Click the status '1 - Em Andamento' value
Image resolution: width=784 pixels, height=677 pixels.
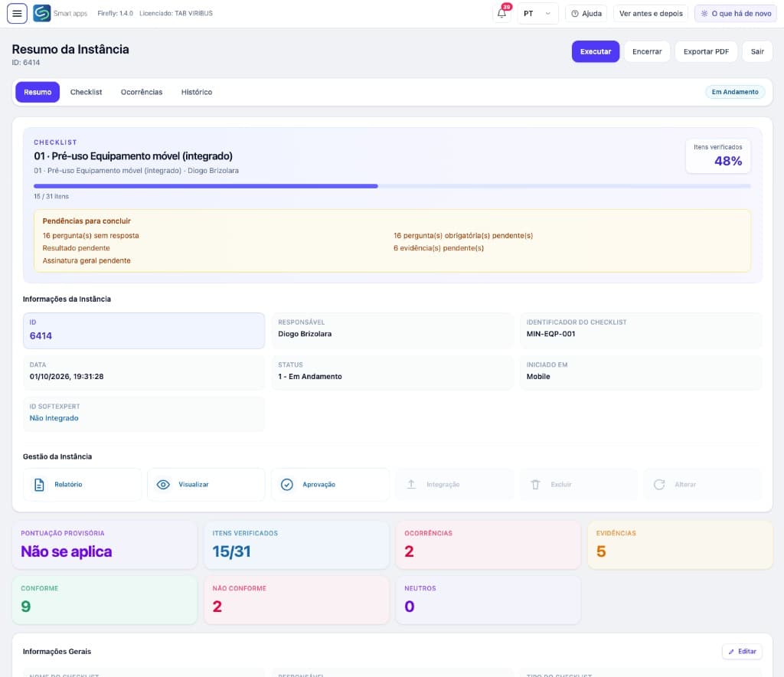click(x=310, y=377)
